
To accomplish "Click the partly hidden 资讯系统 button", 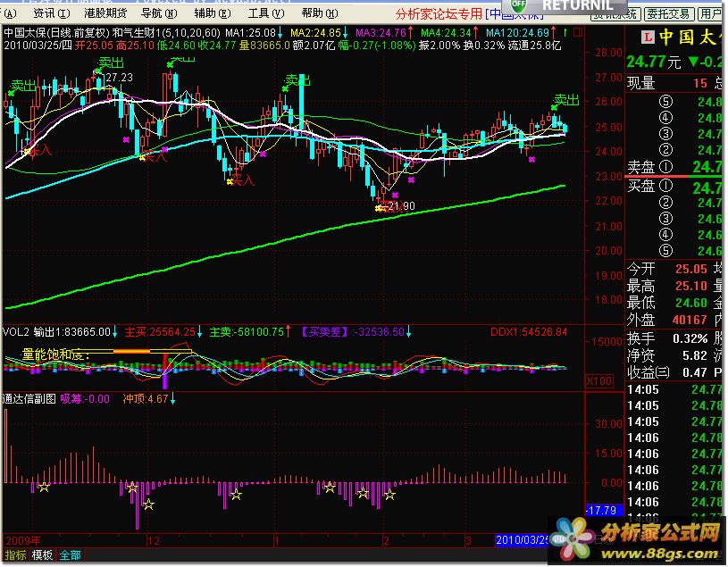I will coord(615,16).
